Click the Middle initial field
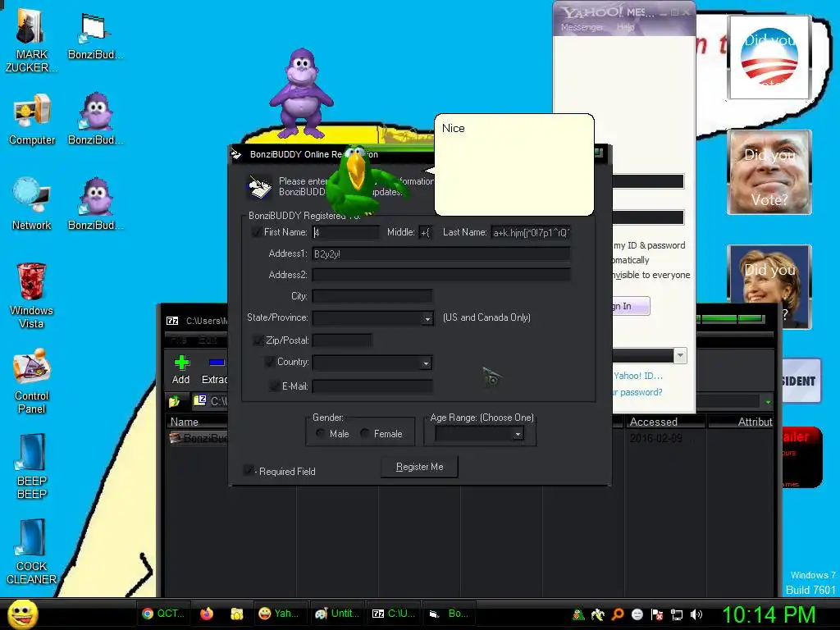840x630 pixels. (426, 232)
